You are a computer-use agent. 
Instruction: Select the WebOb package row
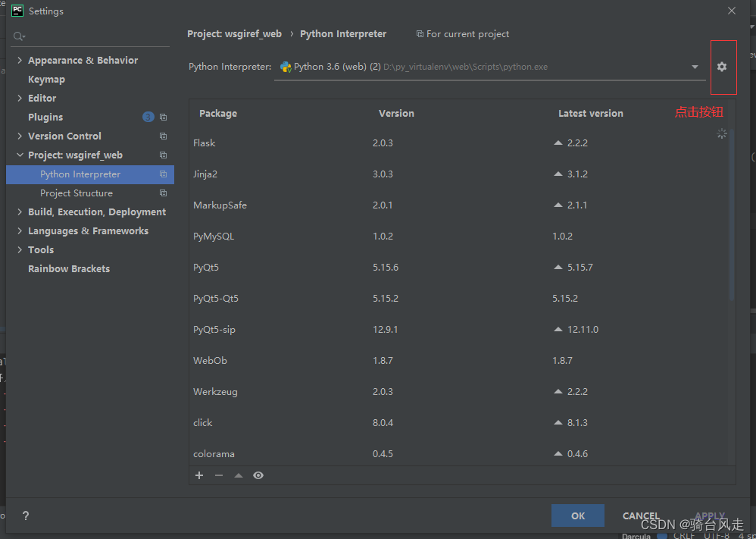(458, 360)
